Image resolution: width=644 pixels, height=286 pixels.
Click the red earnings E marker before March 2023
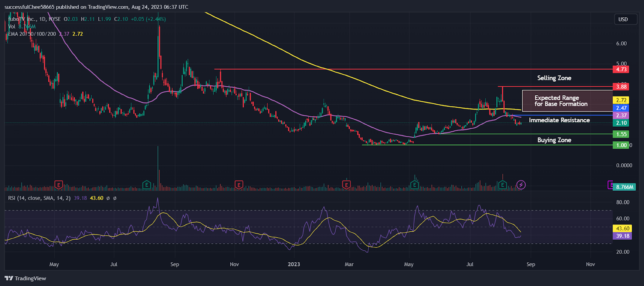[346, 185]
